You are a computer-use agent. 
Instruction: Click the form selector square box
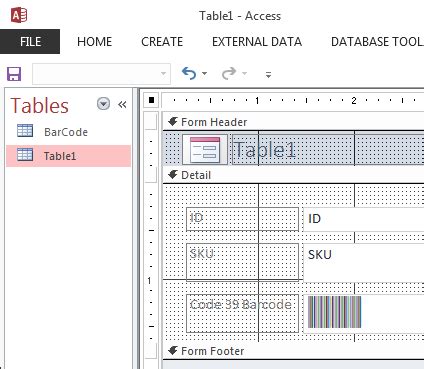pyautogui.click(x=151, y=100)
